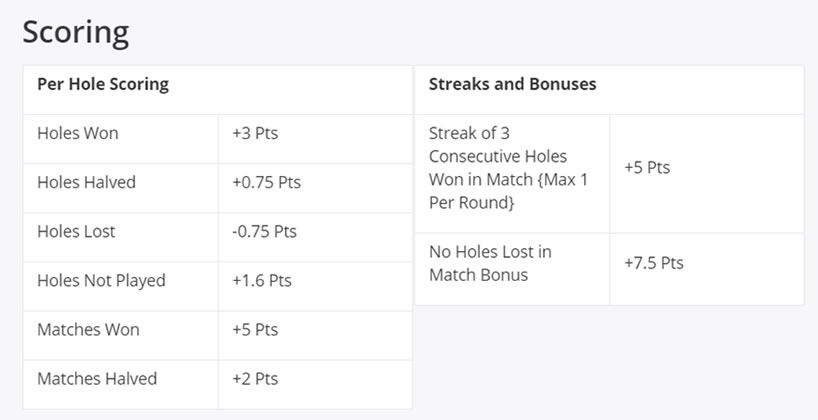Screen dimensions: 818x420
Task: Click the Holes Not Played label
Action: coord(101,280)
